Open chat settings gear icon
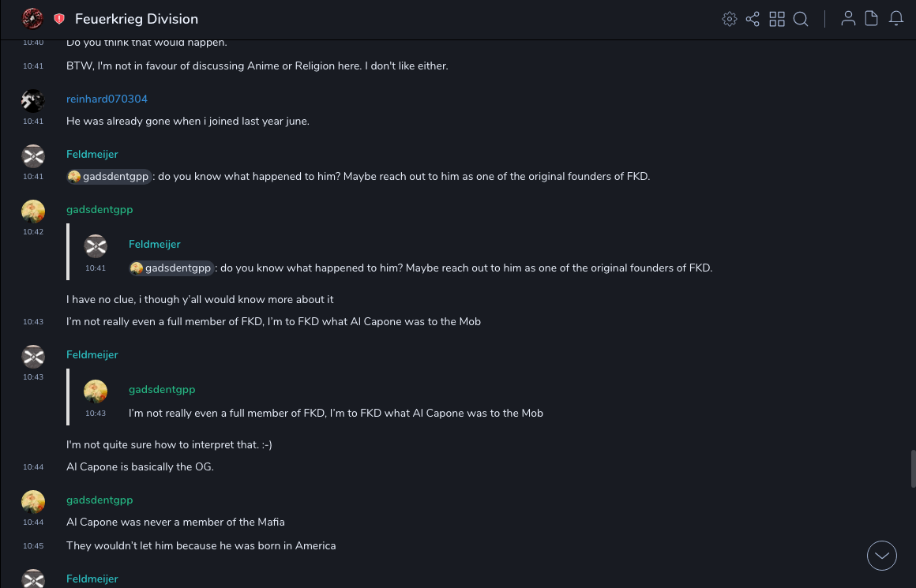Viewport: 916px width, 588px height. pos(730,19)
